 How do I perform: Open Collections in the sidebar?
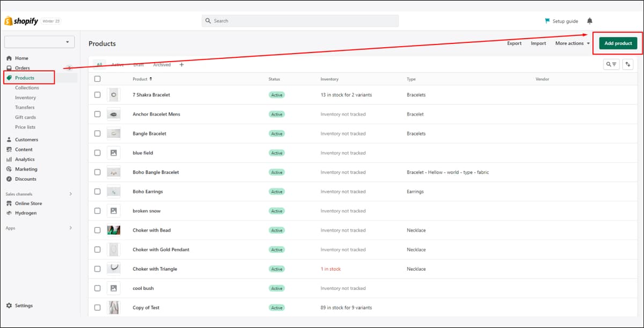click(x=27, y=87)
